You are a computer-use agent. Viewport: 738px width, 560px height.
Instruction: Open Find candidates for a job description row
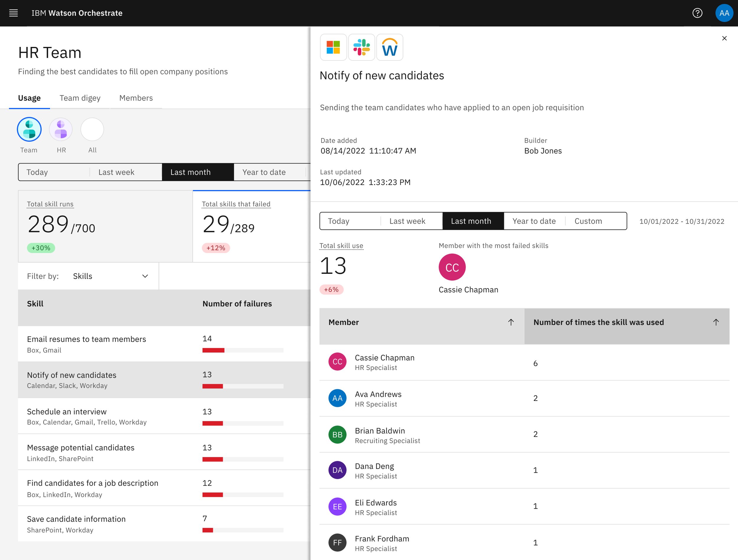click(164, 488)
